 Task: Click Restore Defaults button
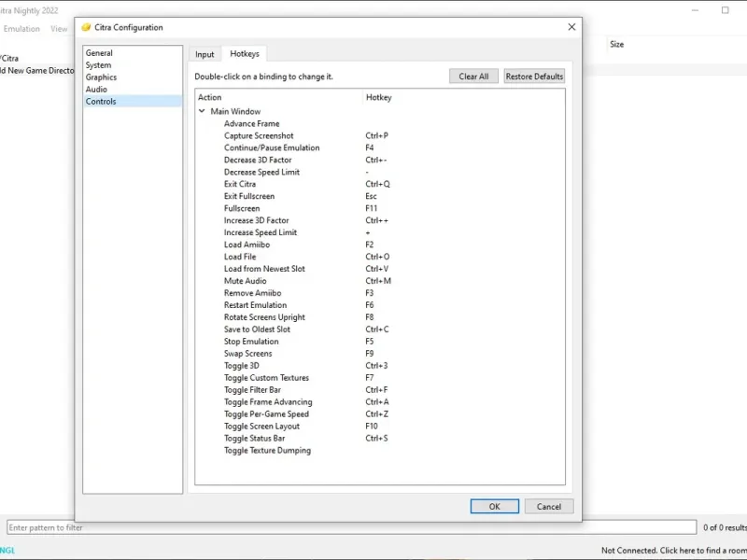(x=534, y=77)
